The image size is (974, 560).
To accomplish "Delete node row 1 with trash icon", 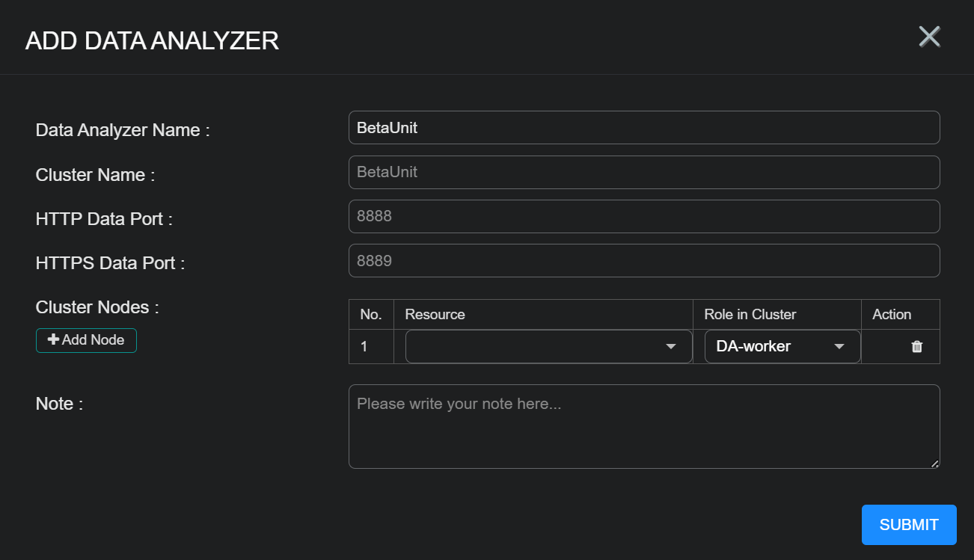I will [x=916, y=347].
